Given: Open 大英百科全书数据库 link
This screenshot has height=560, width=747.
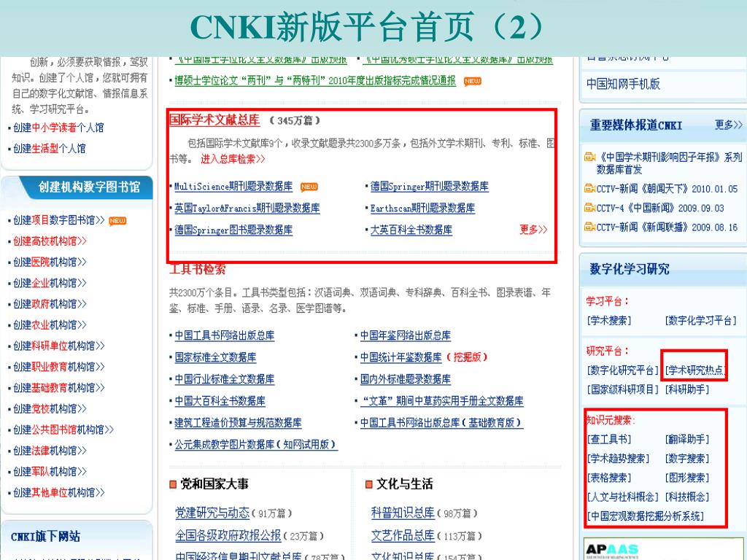Looking at the screenshot, I should click(x=411, y=230).
